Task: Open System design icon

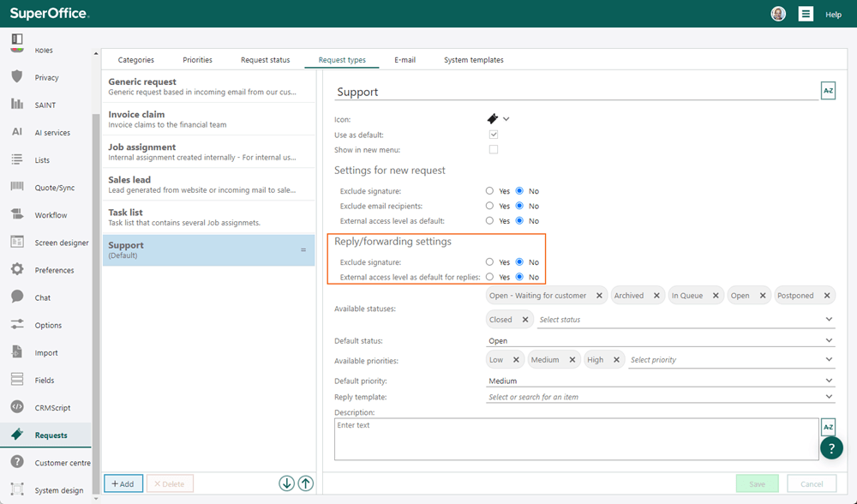Action: tap(17, 489)
